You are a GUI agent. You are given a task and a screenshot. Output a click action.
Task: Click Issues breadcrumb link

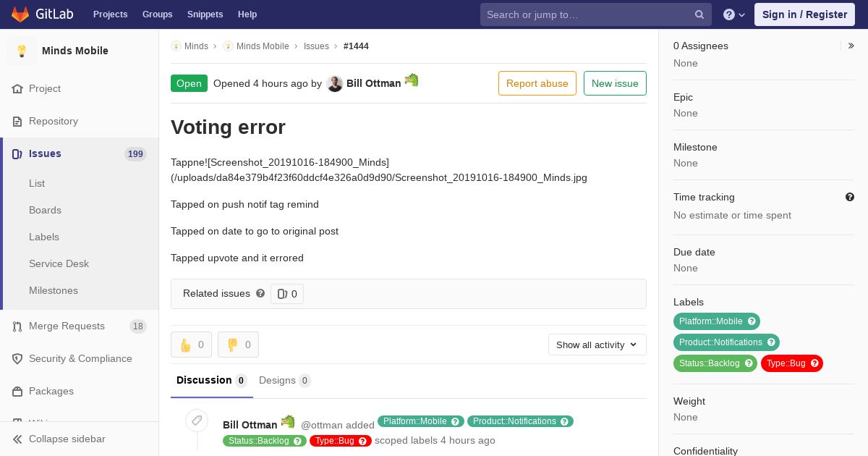pos(316,46)
